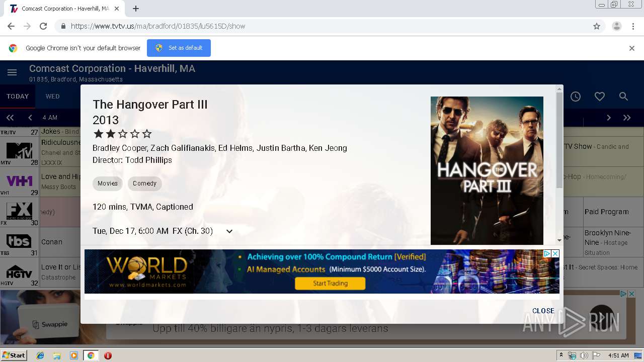Click the cast list line
Image resolution: width=644 pixels, height=362 pixels.
coord(220,148)
